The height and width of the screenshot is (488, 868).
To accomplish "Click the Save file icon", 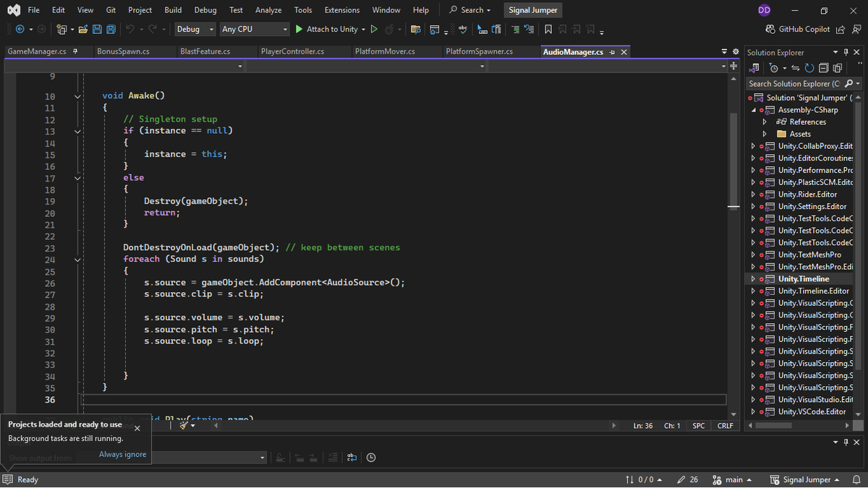I will coord(97,29).
